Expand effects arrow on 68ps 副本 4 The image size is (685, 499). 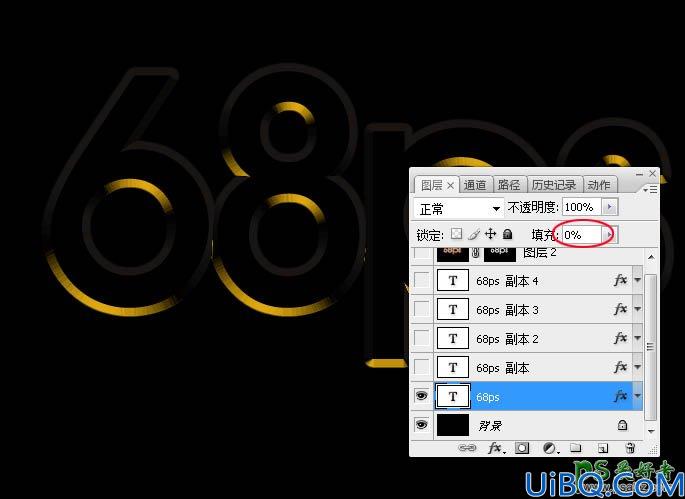637,280
